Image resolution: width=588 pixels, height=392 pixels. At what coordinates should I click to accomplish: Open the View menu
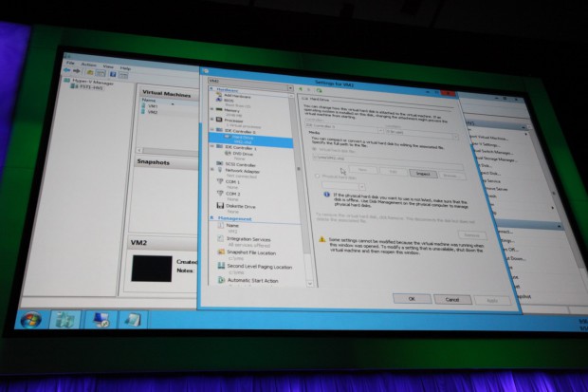(x=106, y=66)
